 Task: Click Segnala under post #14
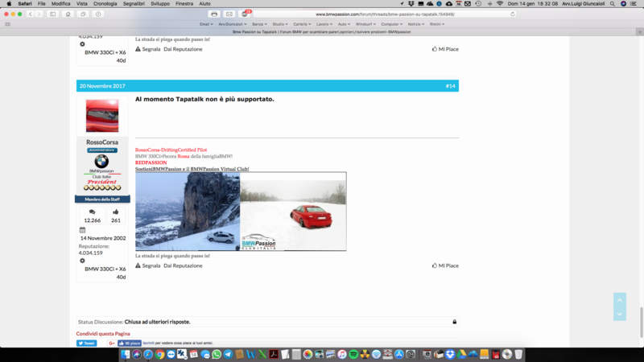[148, 265]
